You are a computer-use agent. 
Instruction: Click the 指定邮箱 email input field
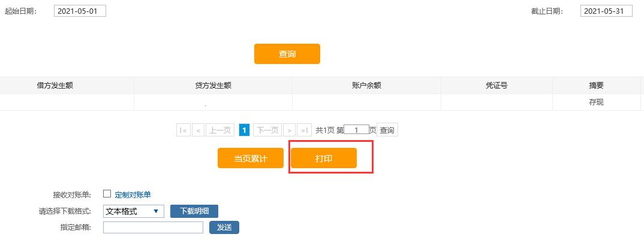click(153, 227)
